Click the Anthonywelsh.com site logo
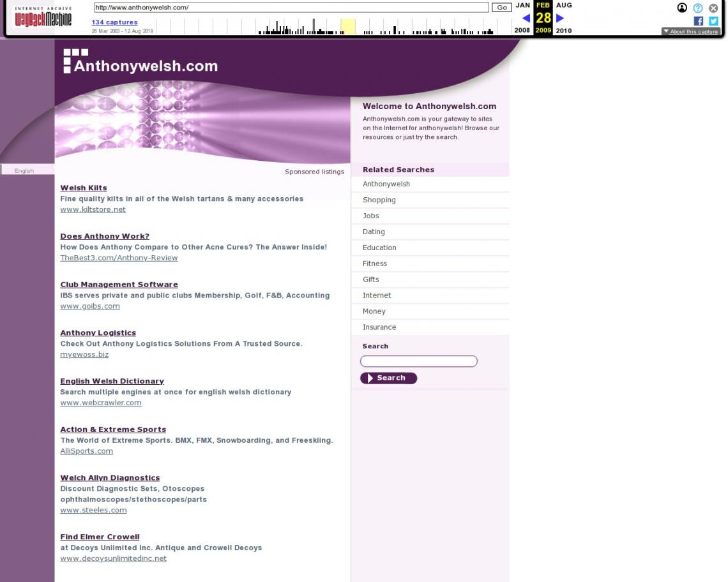 [140, 62]
